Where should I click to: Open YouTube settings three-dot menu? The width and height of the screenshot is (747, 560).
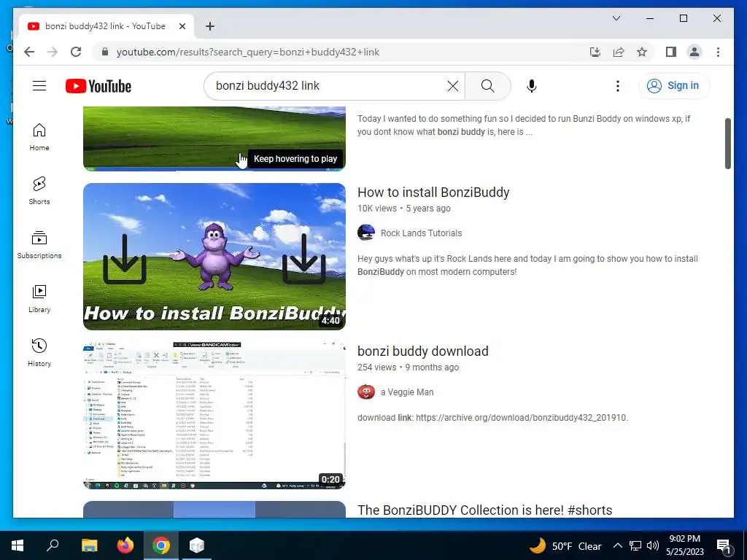(617, 86)
